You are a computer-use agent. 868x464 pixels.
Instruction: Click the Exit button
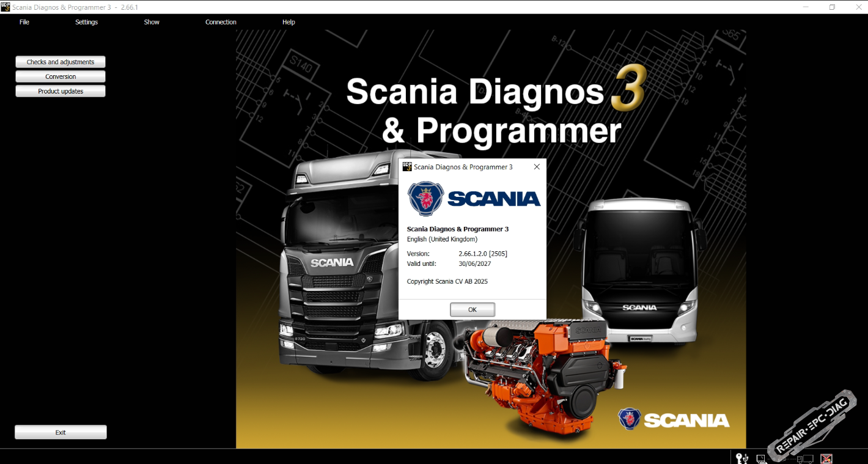61,432
